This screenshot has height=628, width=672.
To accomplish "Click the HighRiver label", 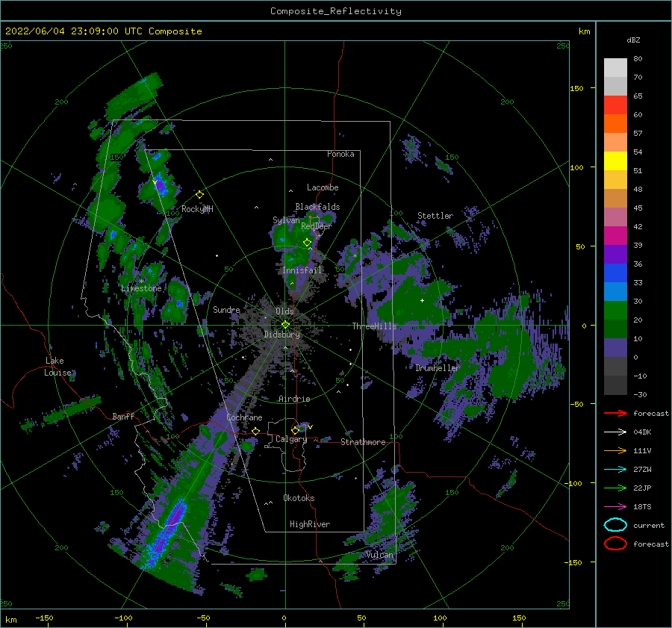I will (x=310, y=524).
